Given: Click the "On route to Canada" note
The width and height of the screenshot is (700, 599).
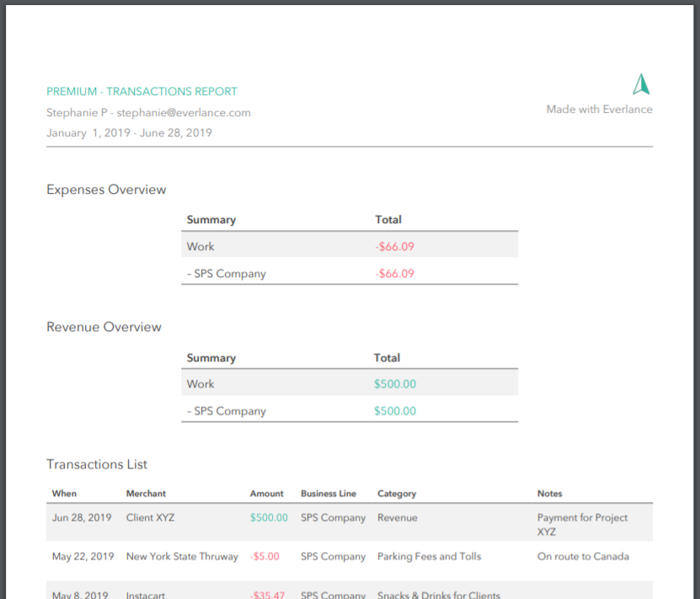Looking at the screenshot, I should click(x=583, y=557).
